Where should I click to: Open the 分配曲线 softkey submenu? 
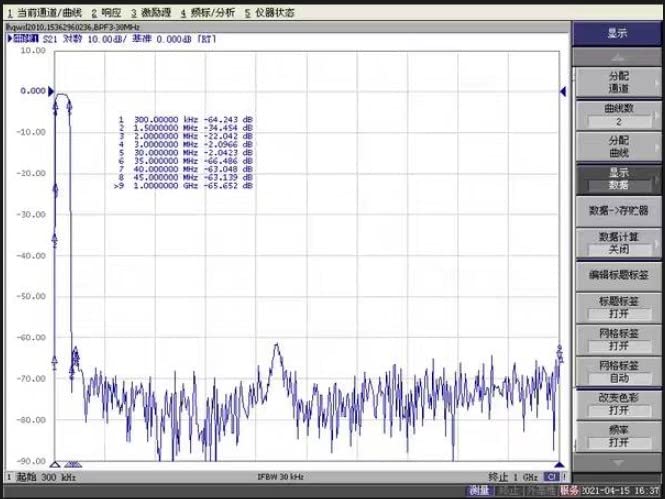tap(618, 147)
